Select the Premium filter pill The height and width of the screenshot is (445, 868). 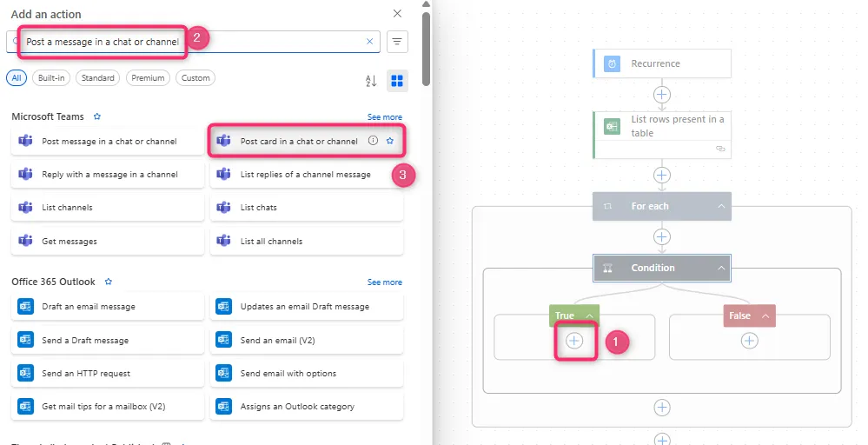point(148,78)
